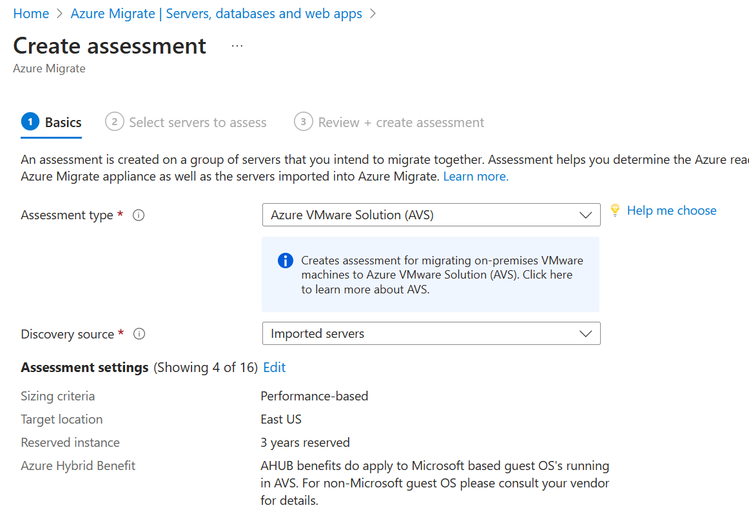Open Review + create assessment tab

[401, 122]
